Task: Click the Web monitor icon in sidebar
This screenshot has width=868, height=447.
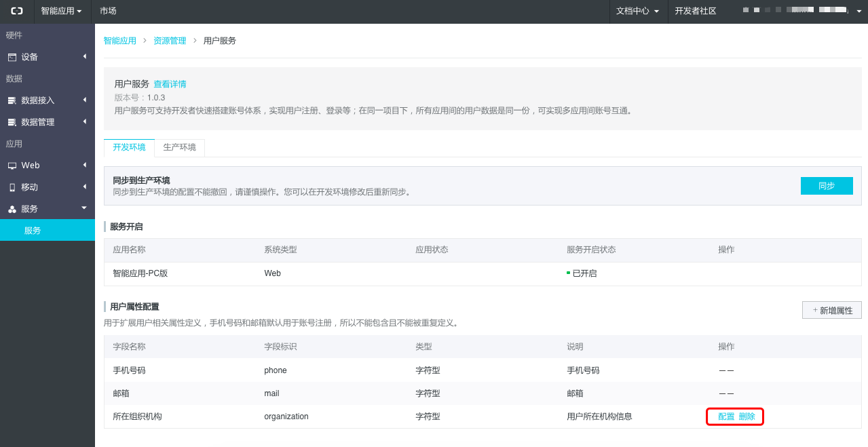Action: [x=12, y=166]
